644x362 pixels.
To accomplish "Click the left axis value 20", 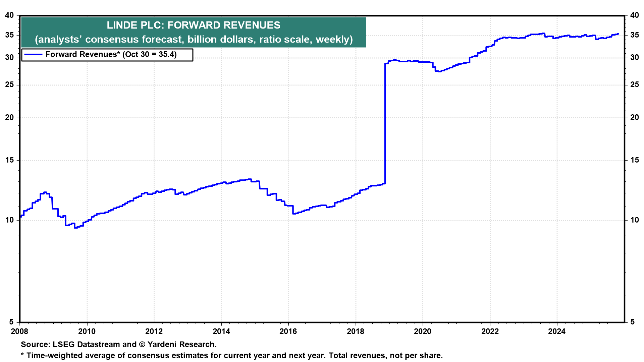I will tap(10, 118).
